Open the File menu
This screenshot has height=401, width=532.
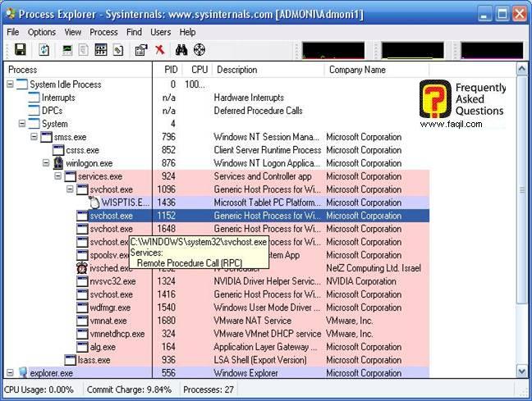13,32
